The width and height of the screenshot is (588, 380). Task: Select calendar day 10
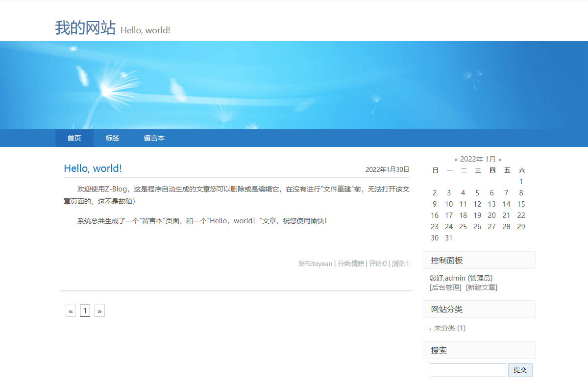(x=449, y=204)
